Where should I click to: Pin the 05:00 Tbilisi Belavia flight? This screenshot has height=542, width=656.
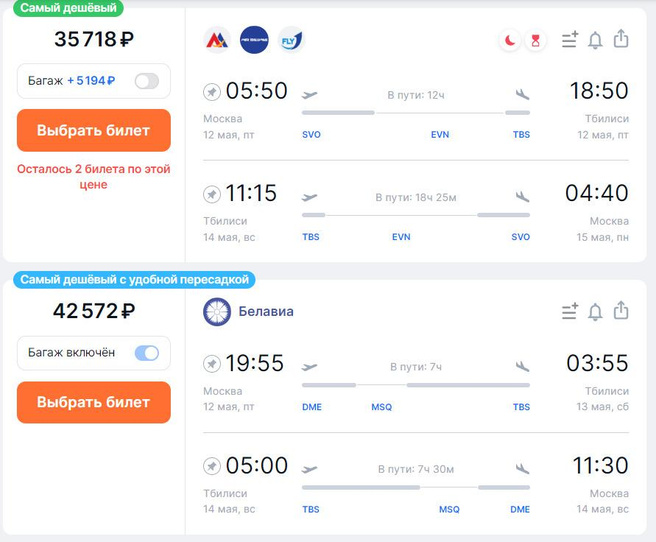click(212, 466)
